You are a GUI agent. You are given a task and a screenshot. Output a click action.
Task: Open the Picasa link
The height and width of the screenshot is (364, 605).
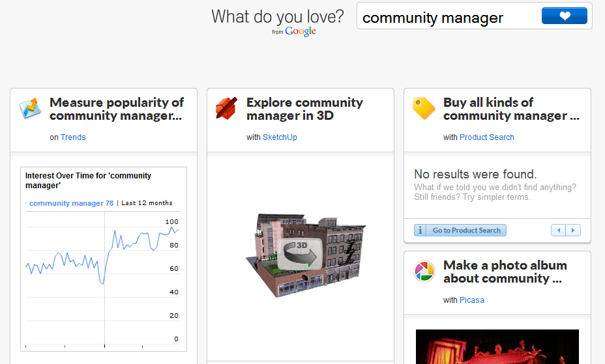(471, 300)
